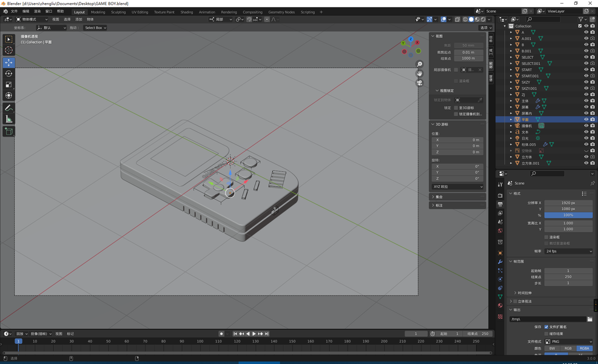Open the Select Box drag dropdown
598x364 pixels.
(x=95, y=28)
